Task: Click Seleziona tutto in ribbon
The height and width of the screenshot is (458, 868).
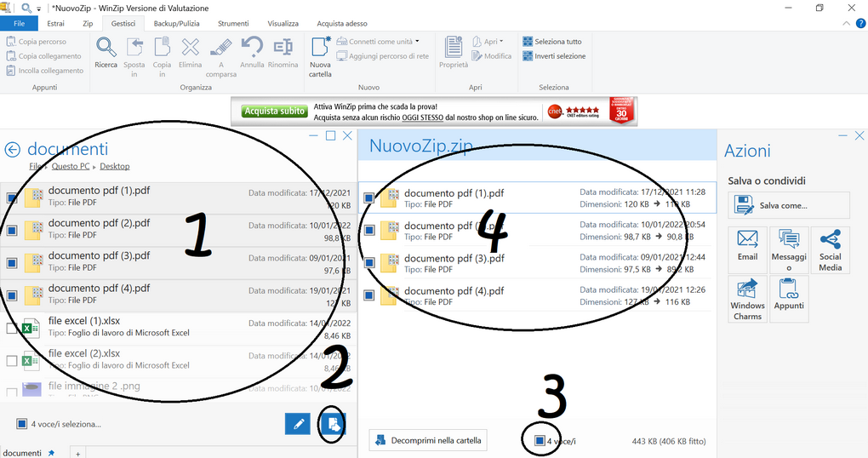Action: point(552,42)
